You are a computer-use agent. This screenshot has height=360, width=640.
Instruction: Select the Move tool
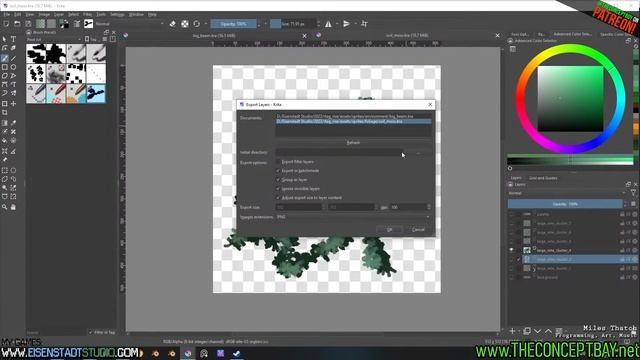point(13,104)
